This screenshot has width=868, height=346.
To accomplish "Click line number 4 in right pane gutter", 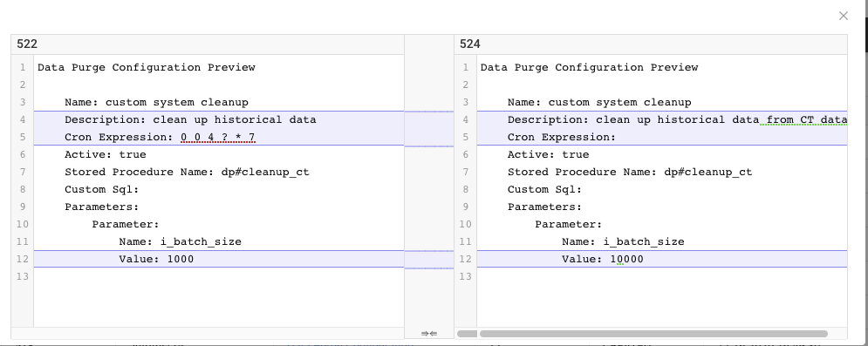I will (x=466, y=119).
